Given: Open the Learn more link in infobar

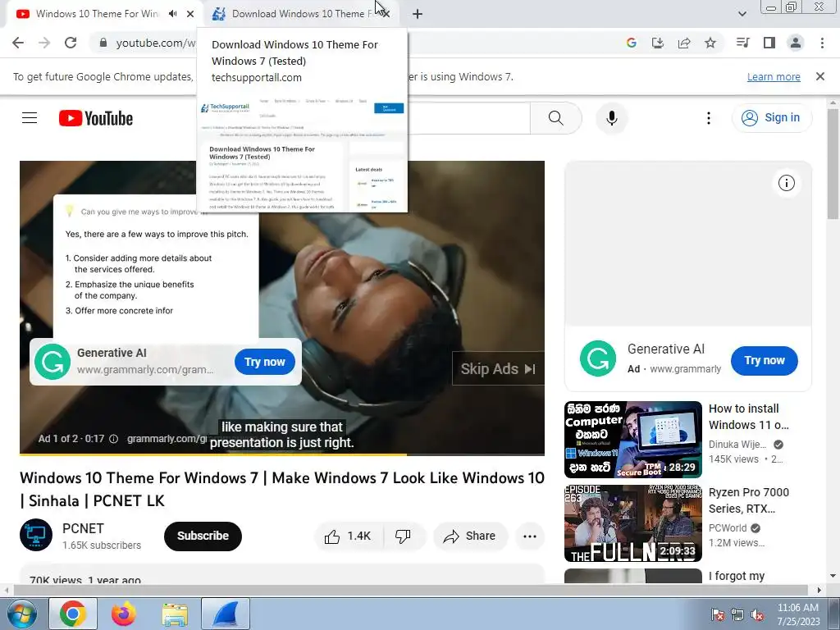Looking at the screenshot, I should (x=774, y=76).
